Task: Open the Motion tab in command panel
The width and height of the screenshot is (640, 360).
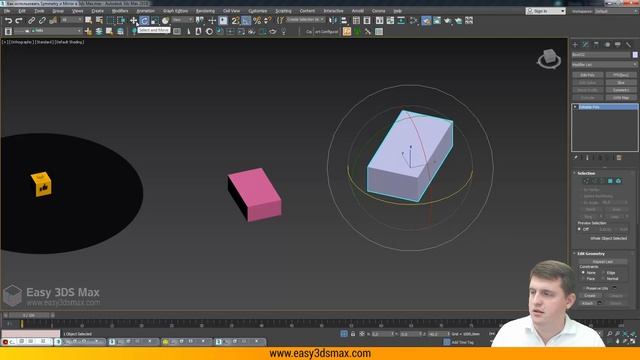Action: (607, 44)
